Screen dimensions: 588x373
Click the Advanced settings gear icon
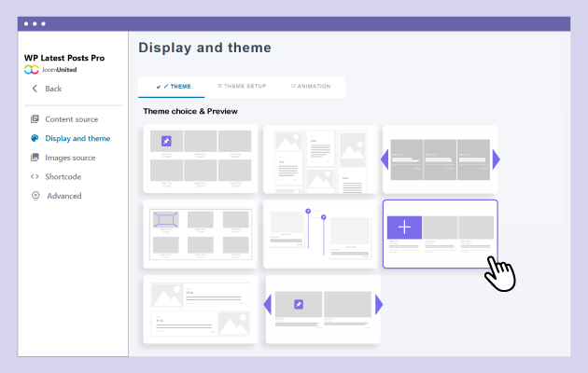point(35,196)
